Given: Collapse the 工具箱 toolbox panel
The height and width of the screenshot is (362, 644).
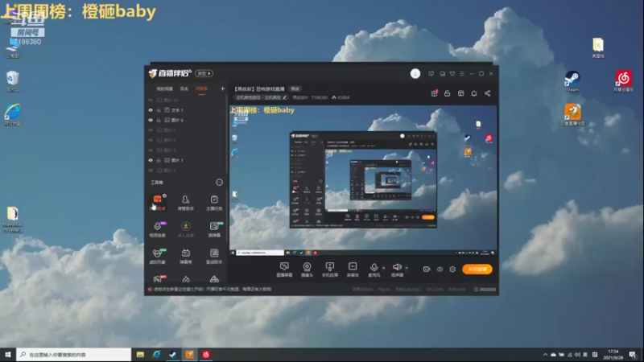Looking at the screenshot, I should [x=219, y=183].
